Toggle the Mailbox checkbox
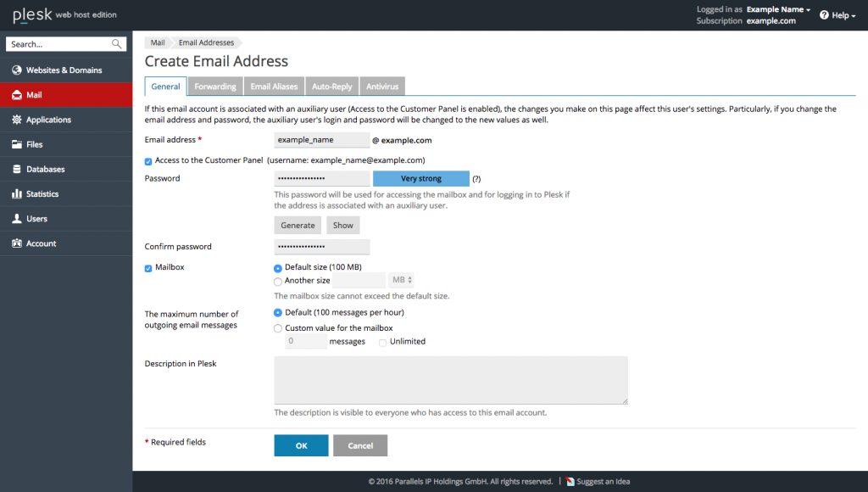The width and height of the screenshot is (868, 492). (147, 266)
